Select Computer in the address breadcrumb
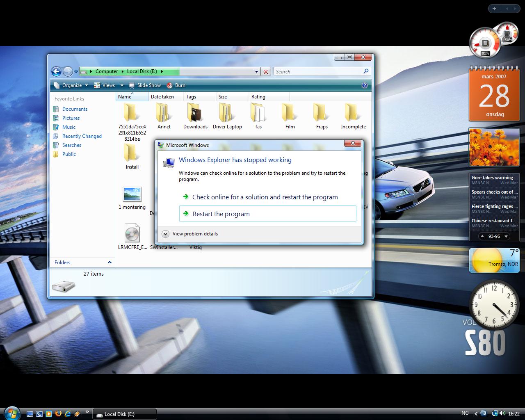The height and width of the screenshot is (420, 525). (x=107, y=71)
